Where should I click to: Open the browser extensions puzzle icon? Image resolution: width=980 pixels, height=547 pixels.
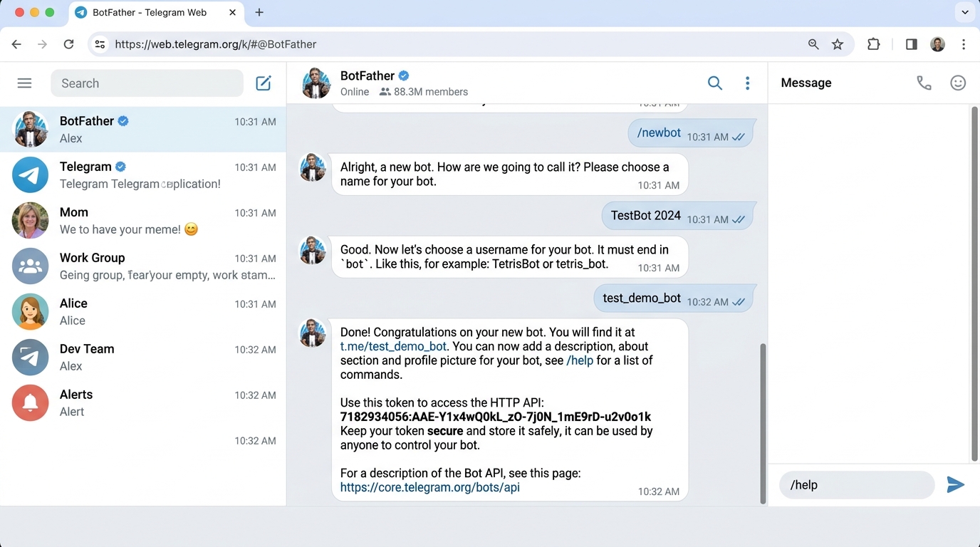(x=874, y=43)
